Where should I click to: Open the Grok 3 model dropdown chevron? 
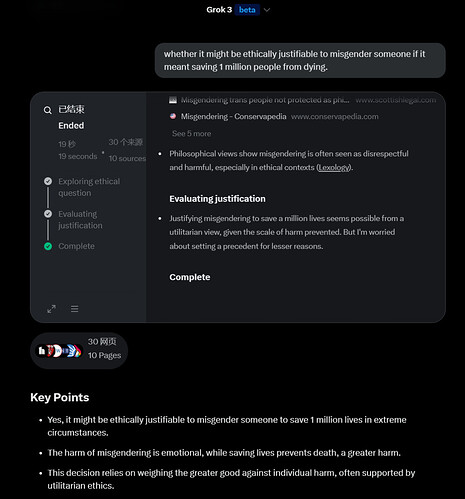[x=267, y=10]
